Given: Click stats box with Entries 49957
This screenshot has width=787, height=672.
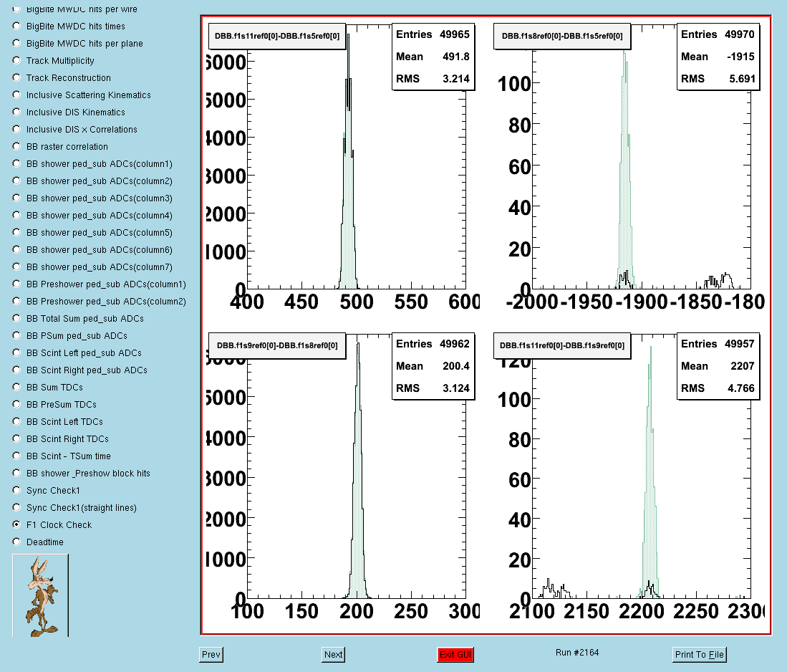Looking at the screenshot, I should [x=718, y=365].
